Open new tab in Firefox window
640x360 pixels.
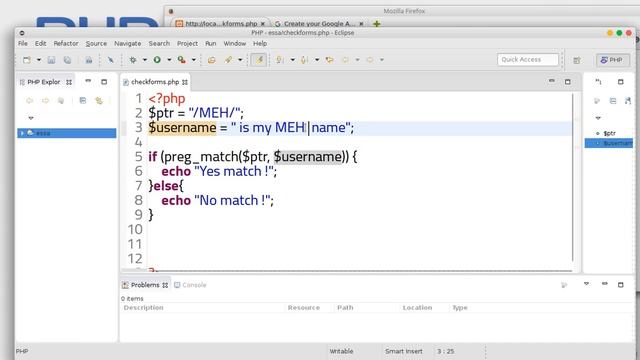click(376, 24)
